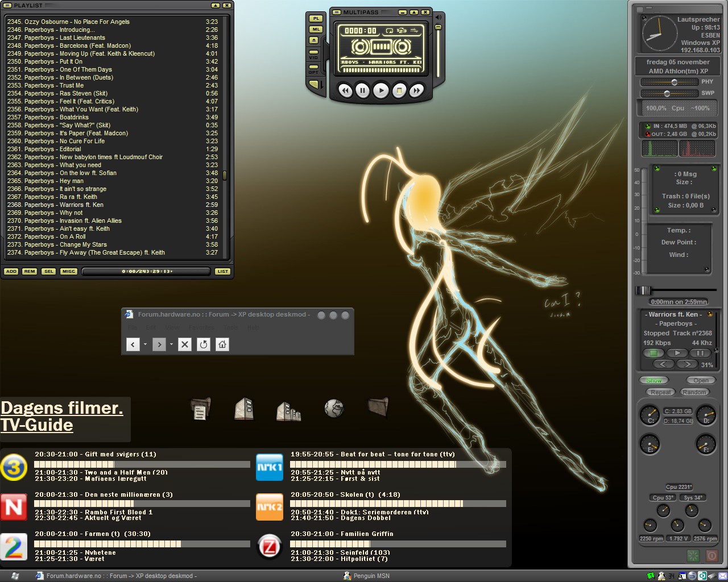The width and height of the screenshot is (728, 582).
Task: Click the TVNorge N channel logo
Action: (x=14, y=507)
